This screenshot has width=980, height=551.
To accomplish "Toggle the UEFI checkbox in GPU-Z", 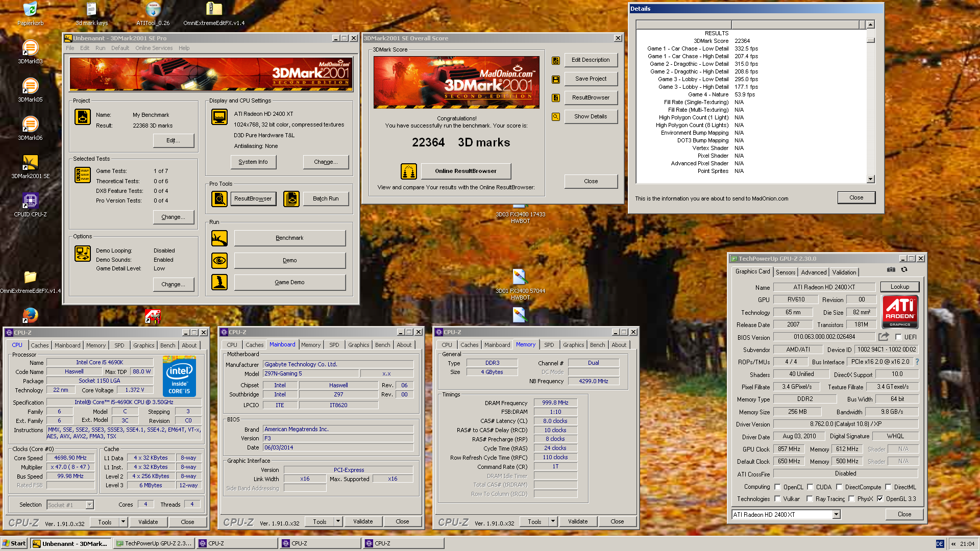I will [x=898, y=337].
